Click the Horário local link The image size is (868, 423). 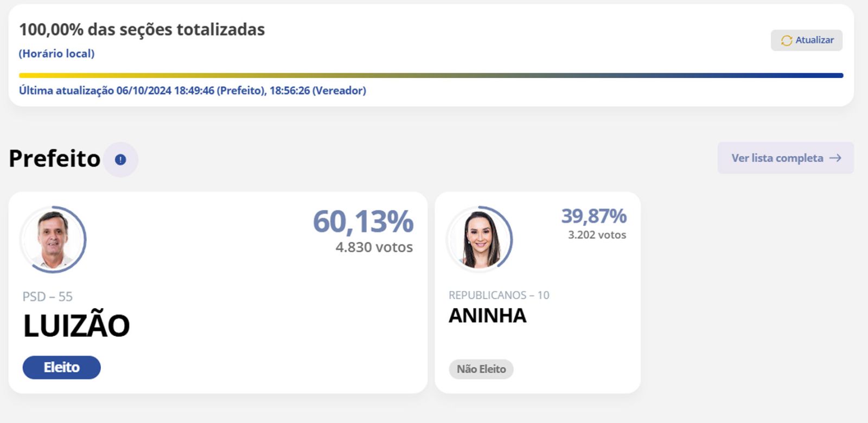[56, 54]
